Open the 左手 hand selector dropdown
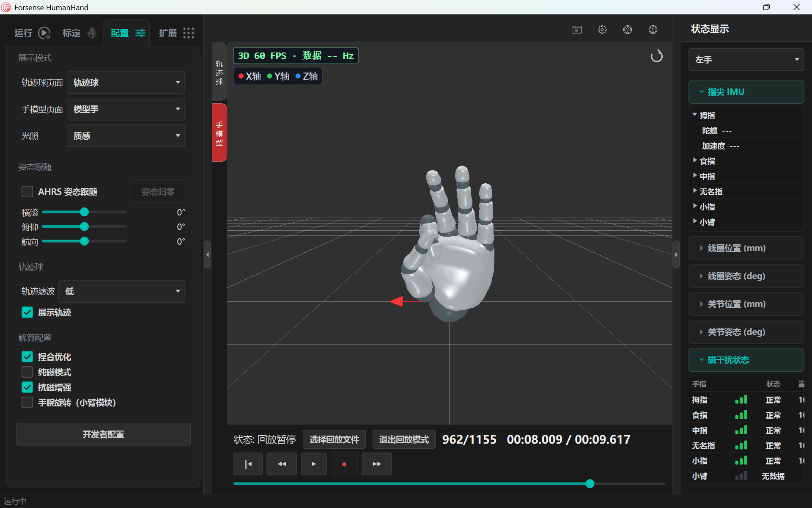 pyautogui.click(x=746, y=60)
